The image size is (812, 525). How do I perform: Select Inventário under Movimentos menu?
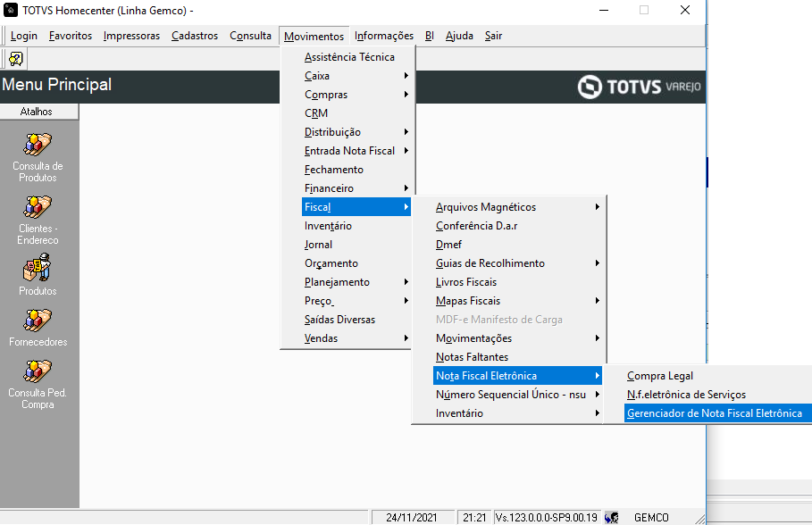[x=356, y=226]
